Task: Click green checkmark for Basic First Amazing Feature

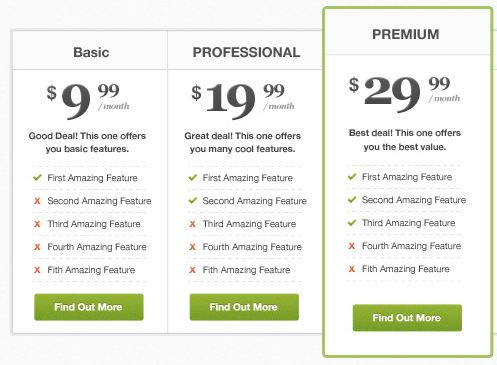Action: tap(37, 177)
